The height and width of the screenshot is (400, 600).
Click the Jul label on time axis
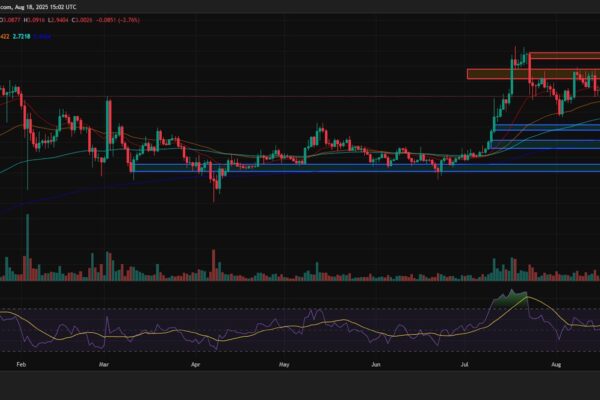(x=464, y=364)
